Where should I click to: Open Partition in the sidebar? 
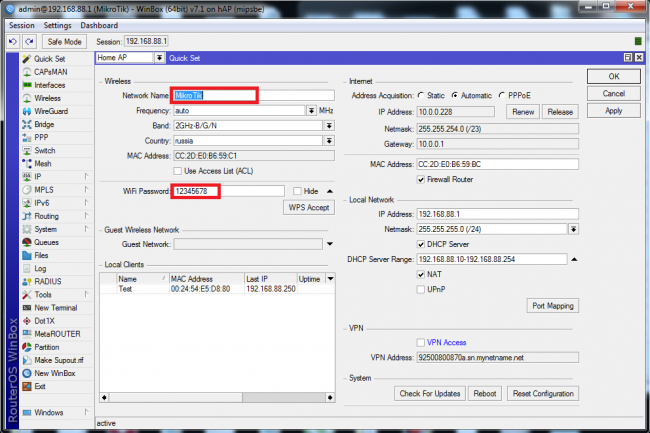pyautogui.click(x=46, y=347)
